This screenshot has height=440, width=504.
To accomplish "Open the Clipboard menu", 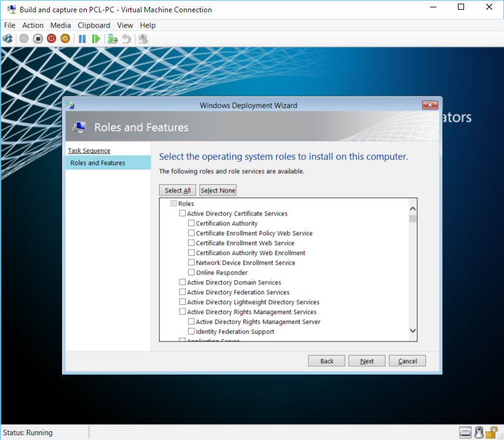I will (x=93, y=25).
